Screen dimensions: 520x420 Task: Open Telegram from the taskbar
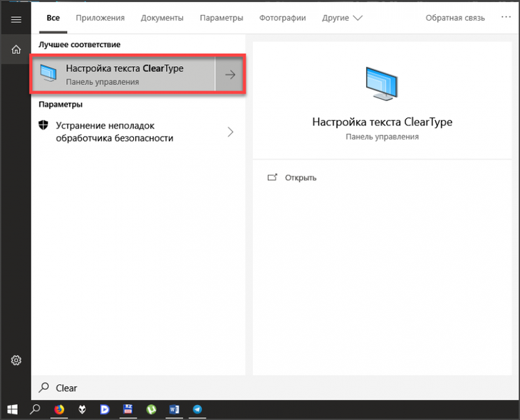(197, 410)
